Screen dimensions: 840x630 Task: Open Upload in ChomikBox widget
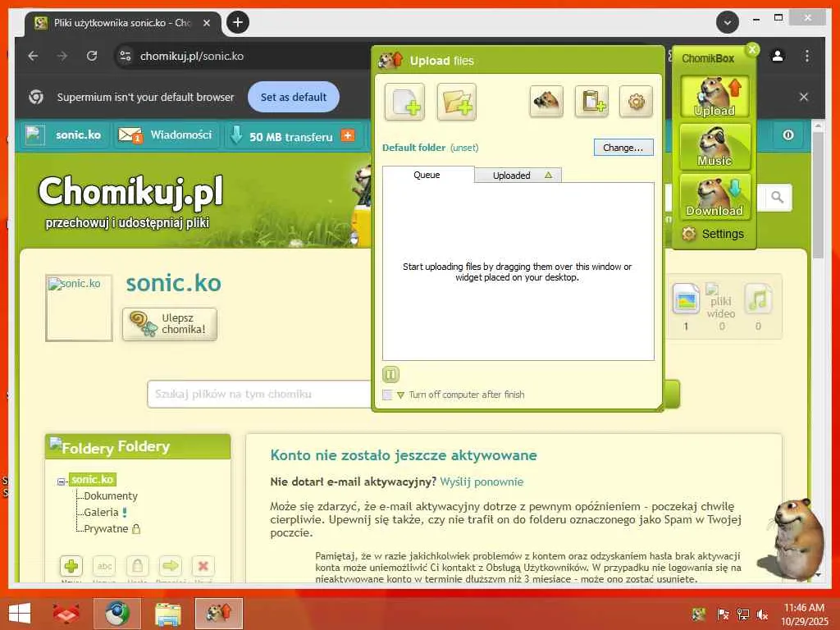click(x=714, y=97)
